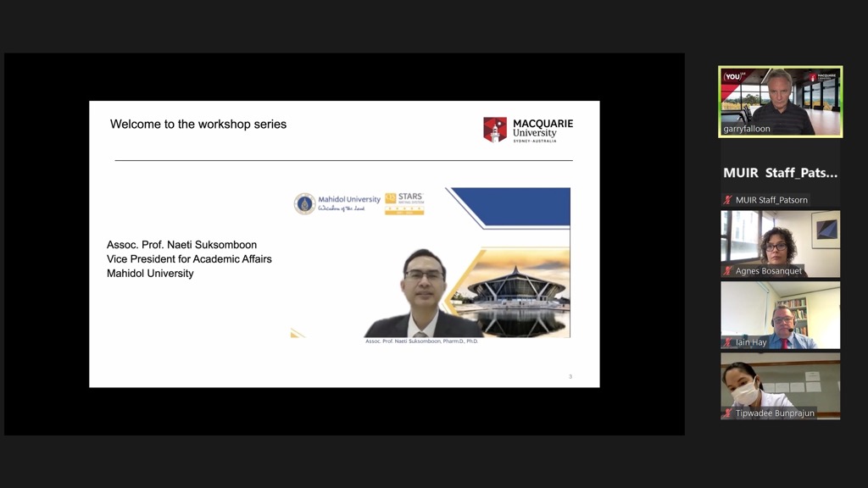The height and width of the screenshot is (488, 868).
Task: Click muted mic icon beside MUIR Staff_Patsorn
Action: click(727, 200)
